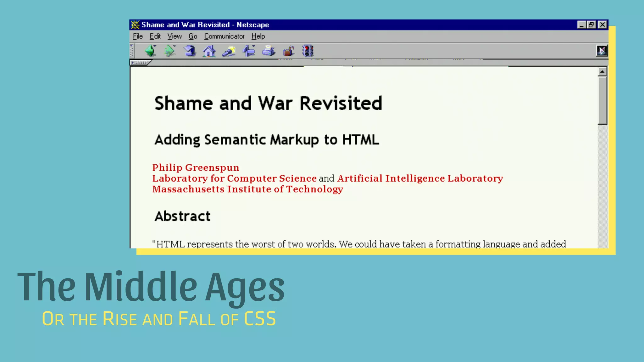Click the Netscape N logo throbber
The width and height of the screenshot is (644, 362).
point(602,51)
